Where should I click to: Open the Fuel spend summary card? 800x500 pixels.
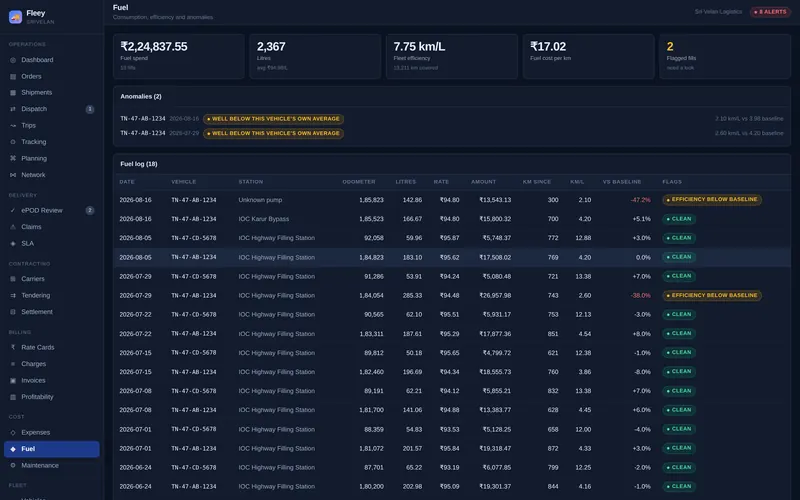pyautogui.click(x=179, y=56)
